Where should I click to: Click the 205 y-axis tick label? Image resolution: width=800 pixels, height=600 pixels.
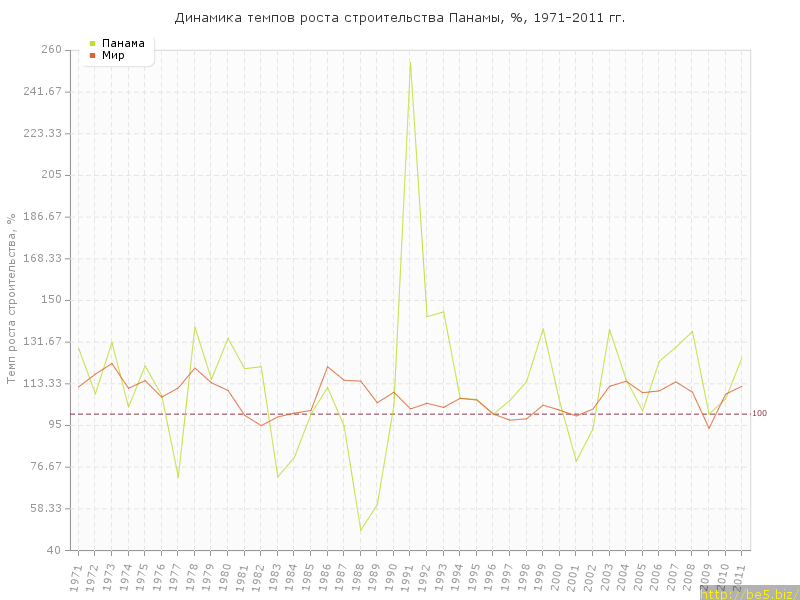pos(51,175)
